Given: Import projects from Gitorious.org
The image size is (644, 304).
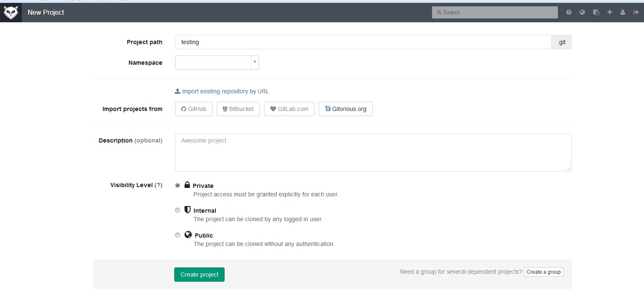Looking at the screenshot, I should pyautogui.click(x=346, y=109).
